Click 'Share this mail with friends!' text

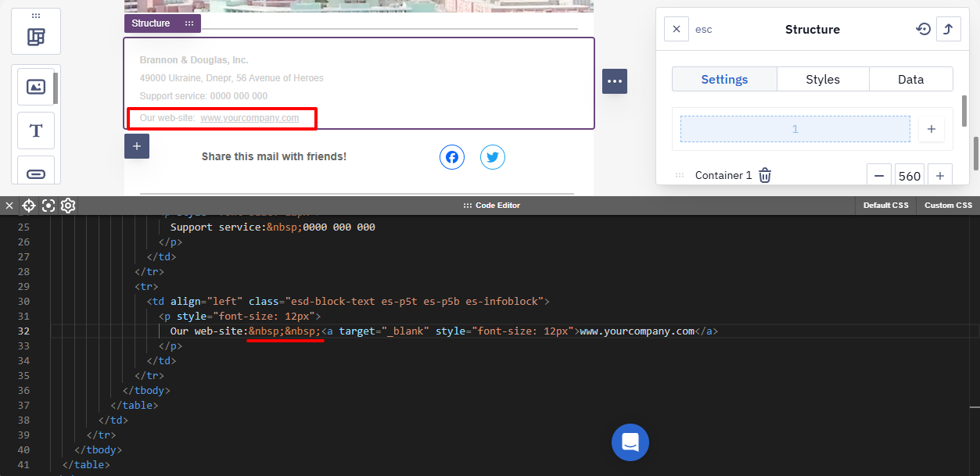[x=274, y=156]
